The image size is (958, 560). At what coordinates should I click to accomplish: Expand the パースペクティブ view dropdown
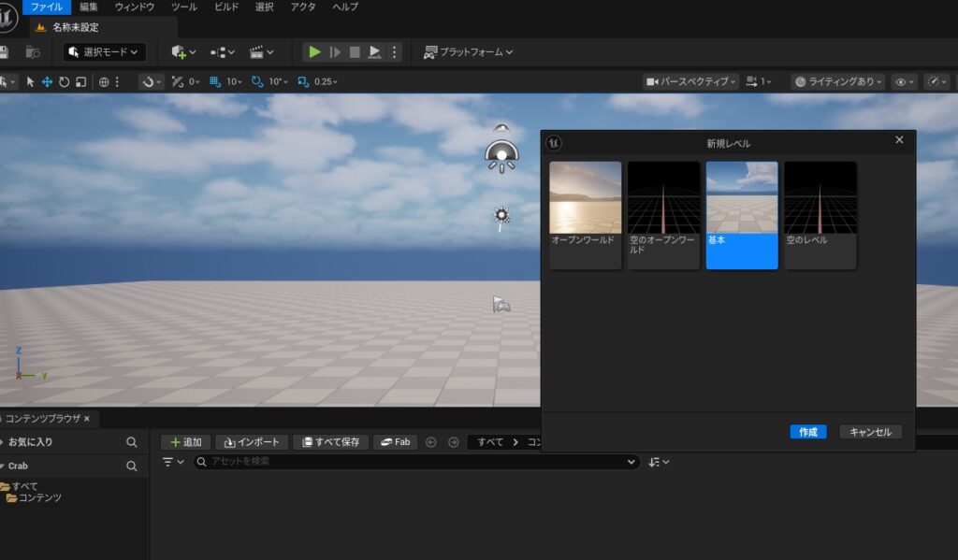(690, 82)
